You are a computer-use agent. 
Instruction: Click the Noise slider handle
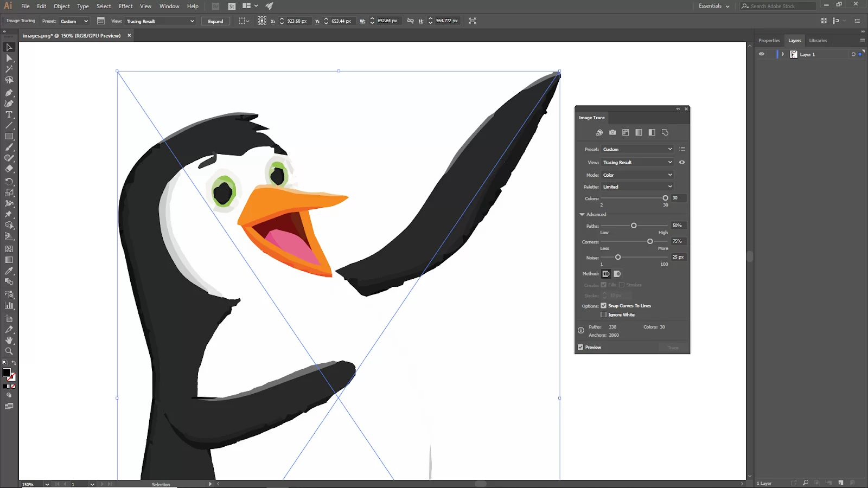tap(618, 257)
